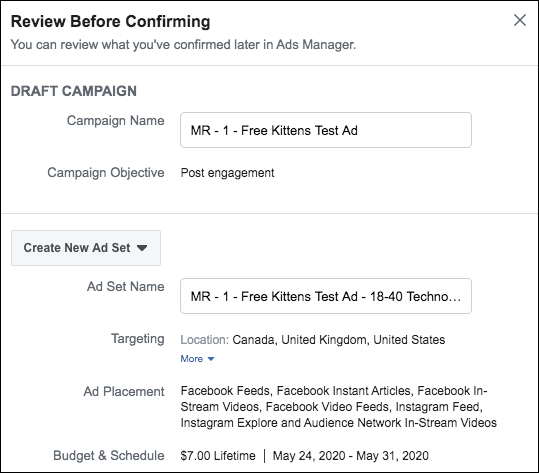
Task: Edit the Campaign Name field
Action: pos(326,130)
